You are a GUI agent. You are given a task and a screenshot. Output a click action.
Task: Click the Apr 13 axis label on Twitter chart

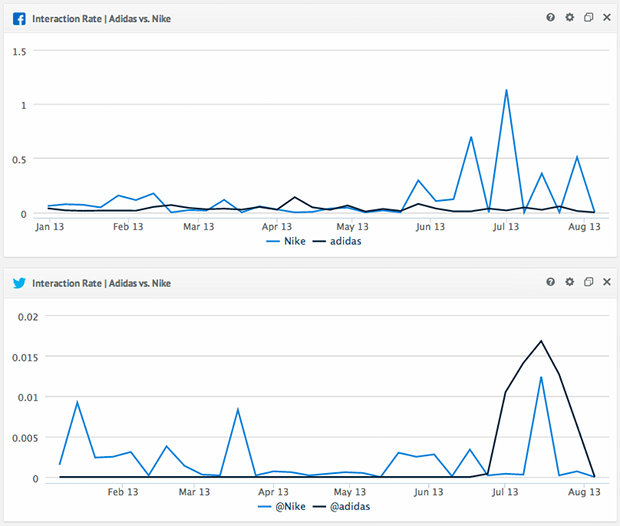[x=273, y=492]
